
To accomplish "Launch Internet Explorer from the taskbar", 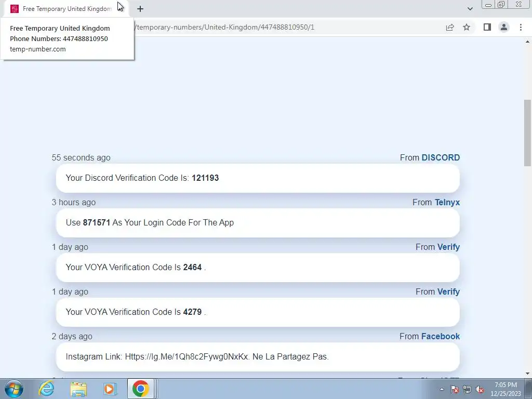I will (x=46, y=389).
